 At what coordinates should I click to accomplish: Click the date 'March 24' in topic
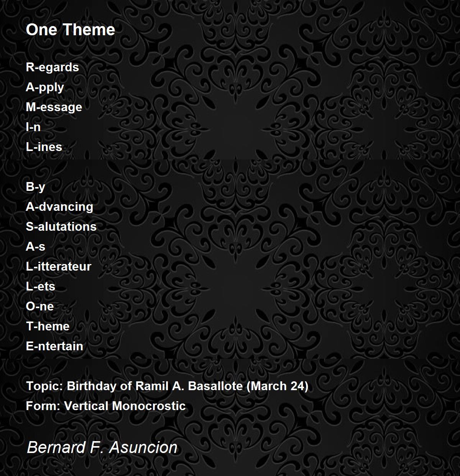(x=277, y=386)
